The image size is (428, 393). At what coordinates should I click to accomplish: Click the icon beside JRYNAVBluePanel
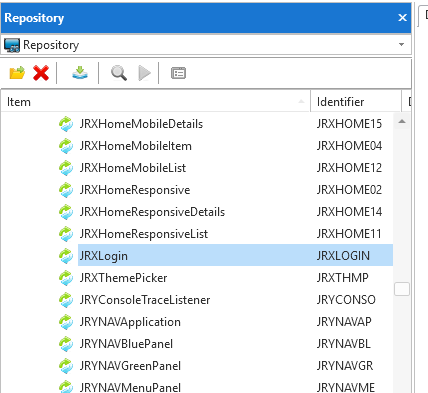tap(66, 344)
